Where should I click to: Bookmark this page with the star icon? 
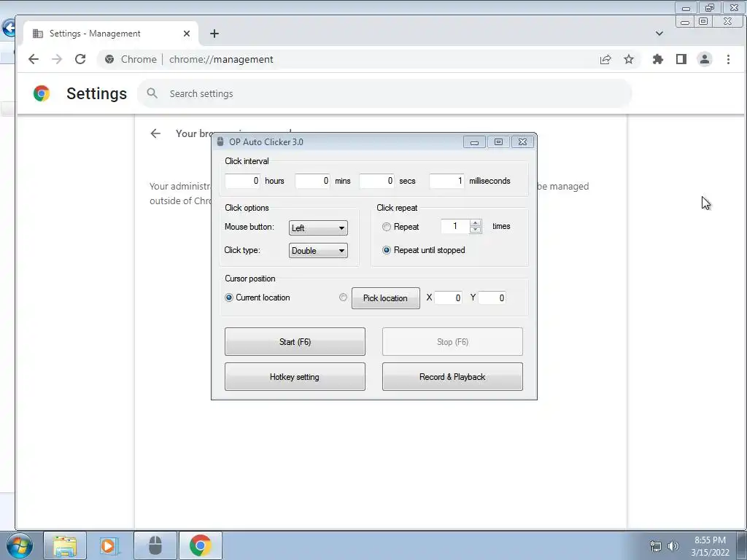(x=629, y=59)
